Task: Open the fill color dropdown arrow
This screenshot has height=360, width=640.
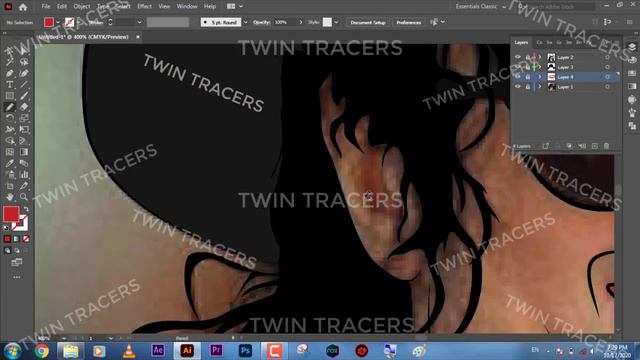Action: click(x=58, y=22)
